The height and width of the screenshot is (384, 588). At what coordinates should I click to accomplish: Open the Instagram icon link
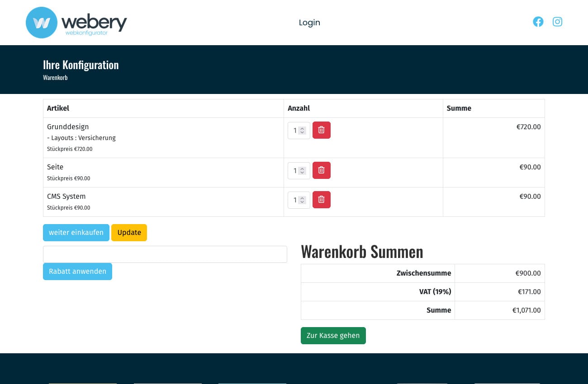click(x=557, y=22)
